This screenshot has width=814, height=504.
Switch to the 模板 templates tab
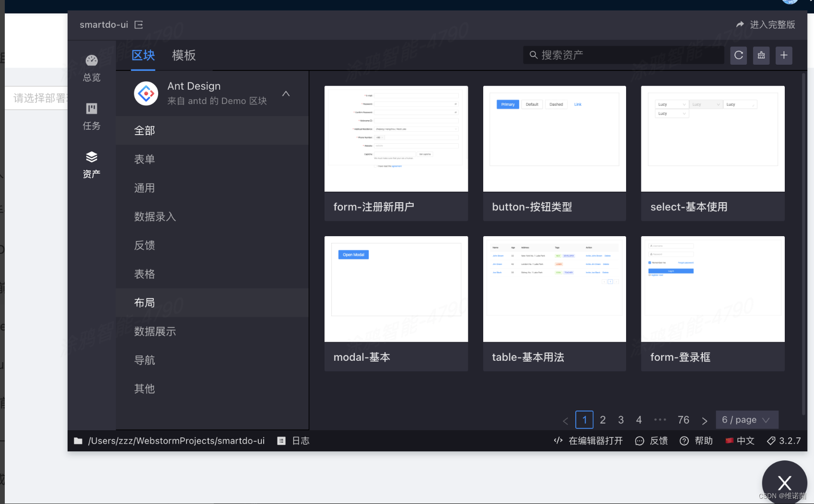(x=183, y=55)
